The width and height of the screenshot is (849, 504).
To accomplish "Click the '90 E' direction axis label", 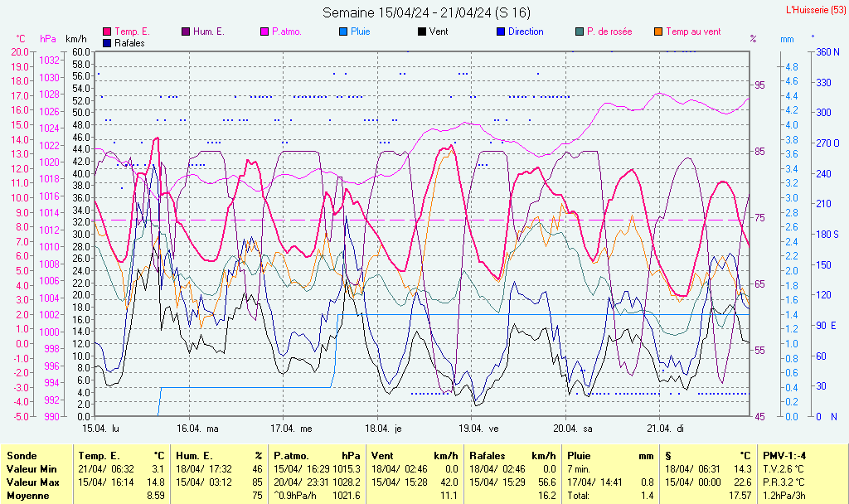I will [827, 326].
